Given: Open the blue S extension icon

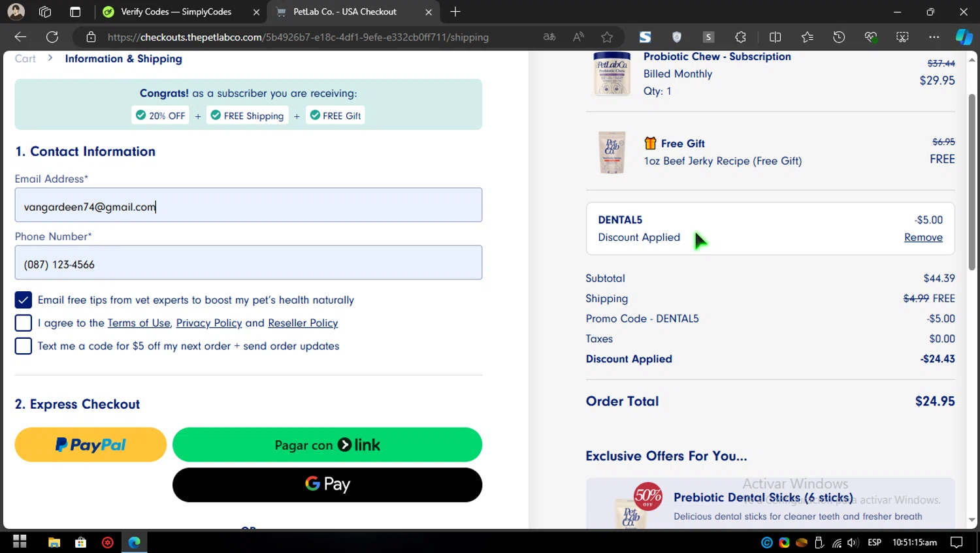Looking at the screenshot, I should coord(645,37).
